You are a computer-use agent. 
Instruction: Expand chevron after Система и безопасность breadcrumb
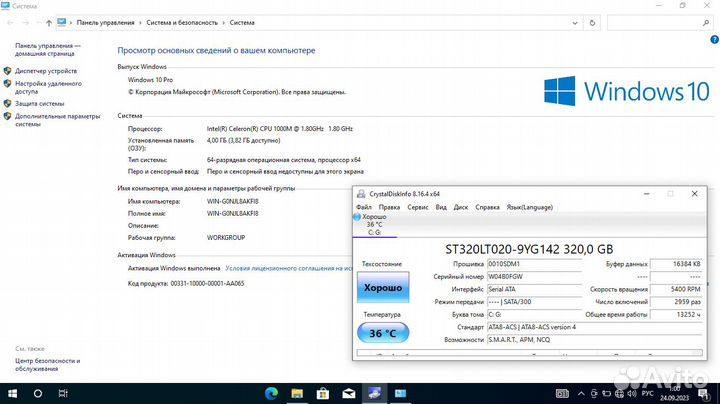pyautogui.click(x=224, y=22)
